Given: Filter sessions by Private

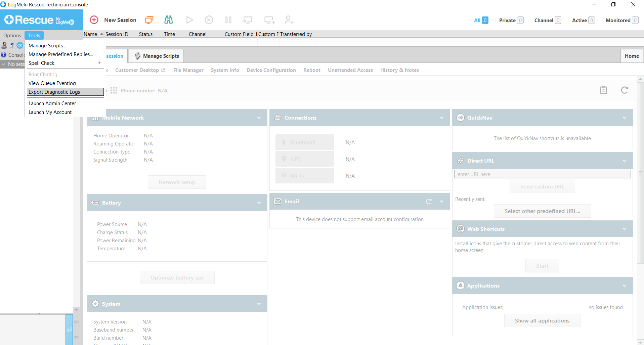Looking at the screenshot, I should pyautogui.click(x=511, y=20).
